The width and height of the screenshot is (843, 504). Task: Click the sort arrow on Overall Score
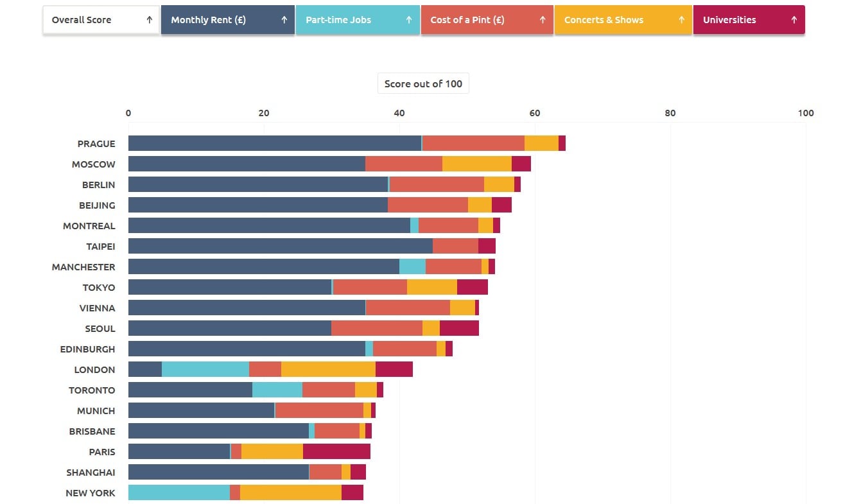150,20
